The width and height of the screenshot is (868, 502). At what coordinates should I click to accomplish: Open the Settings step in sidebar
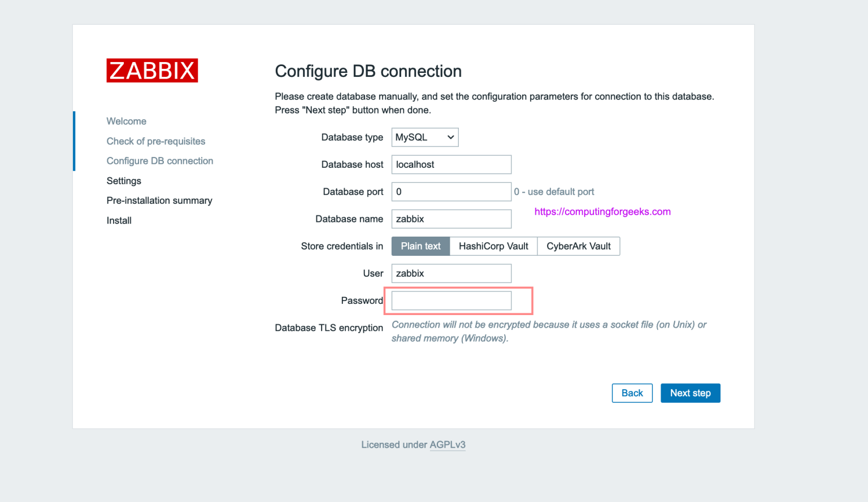[123, 181]
